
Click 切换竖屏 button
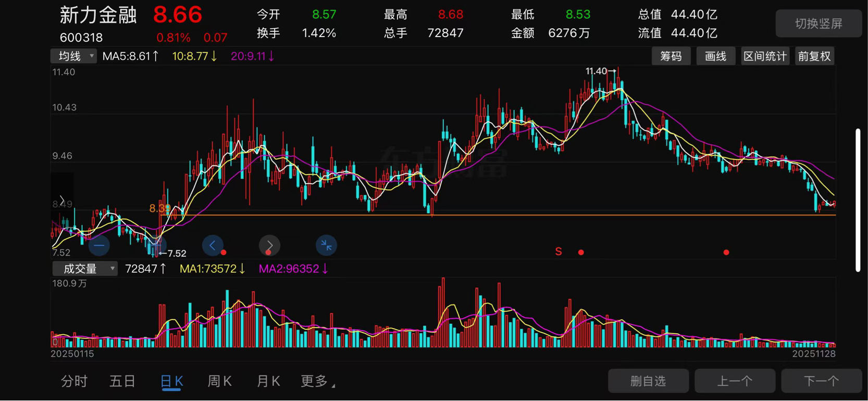click(819, 23)
